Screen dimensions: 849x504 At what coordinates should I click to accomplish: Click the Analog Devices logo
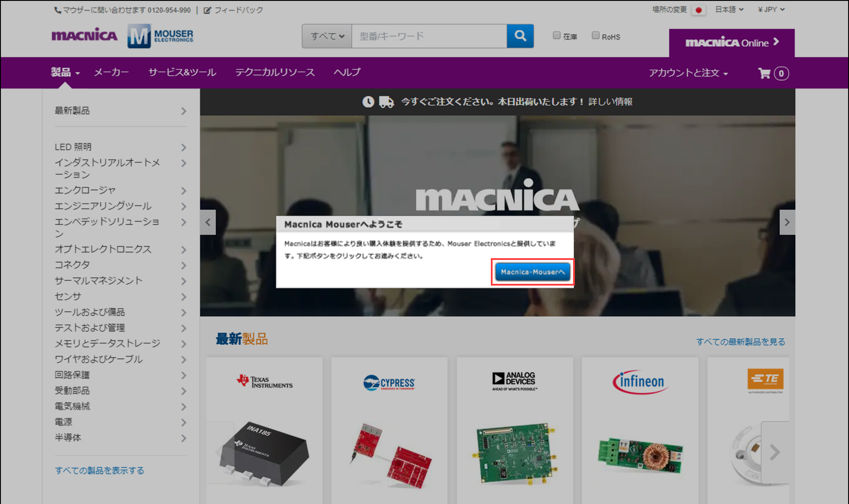click(515, 381)
